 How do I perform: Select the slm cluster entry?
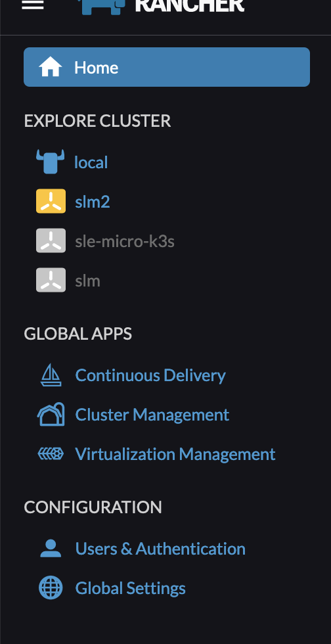coord(87,281)
